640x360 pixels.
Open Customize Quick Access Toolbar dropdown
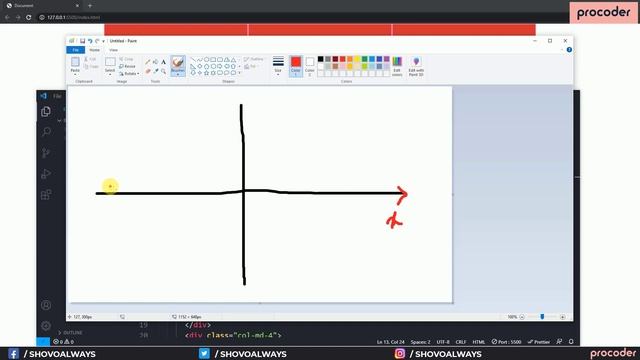103,41
